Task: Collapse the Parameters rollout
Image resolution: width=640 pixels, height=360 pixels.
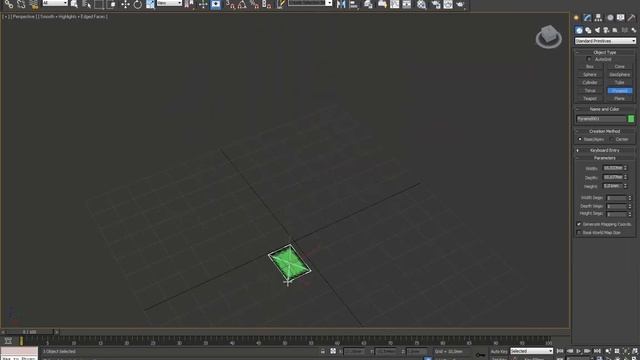Action: [605, 158]
